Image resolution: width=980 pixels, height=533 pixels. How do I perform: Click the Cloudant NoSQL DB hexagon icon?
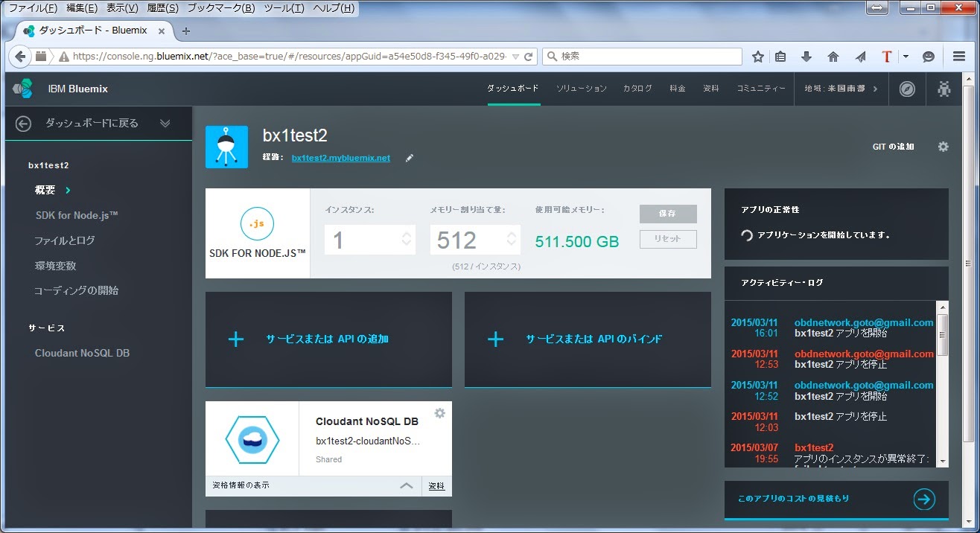tap(252, 440)
